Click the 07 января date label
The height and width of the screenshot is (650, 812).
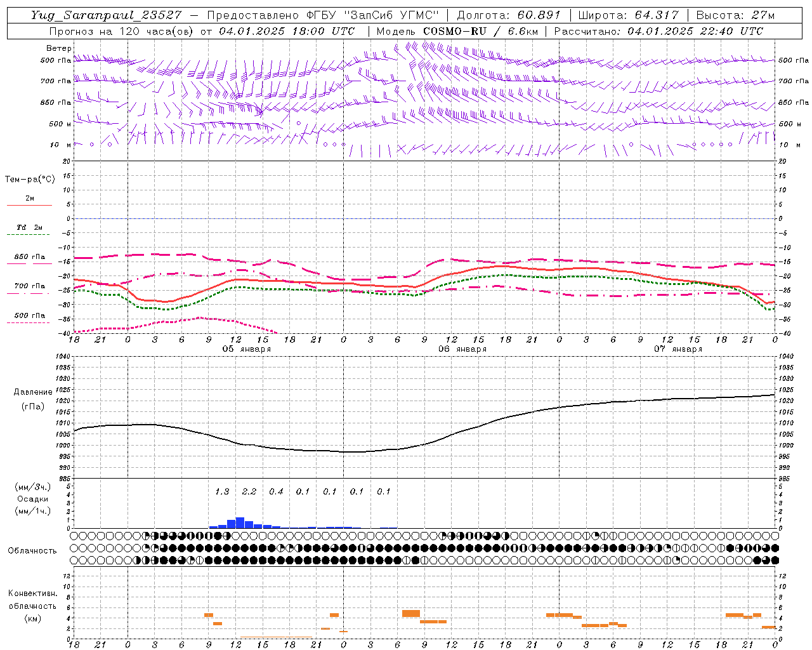point(678,349)
